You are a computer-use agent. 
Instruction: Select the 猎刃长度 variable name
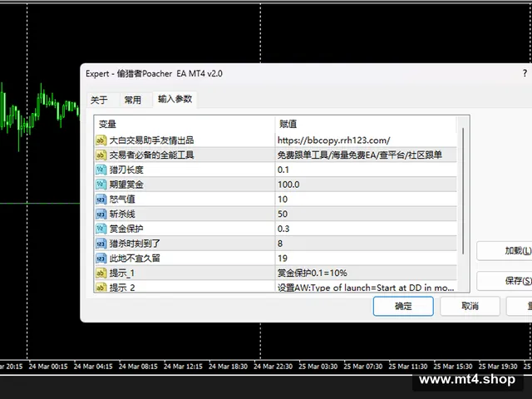(x=126, y=170)
